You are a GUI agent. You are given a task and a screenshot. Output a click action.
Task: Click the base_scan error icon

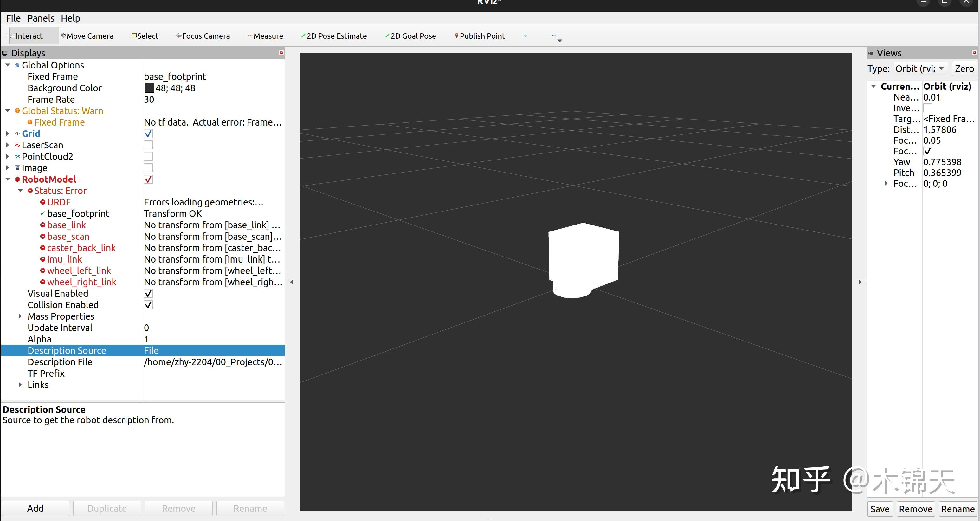[x=42, y=236]
